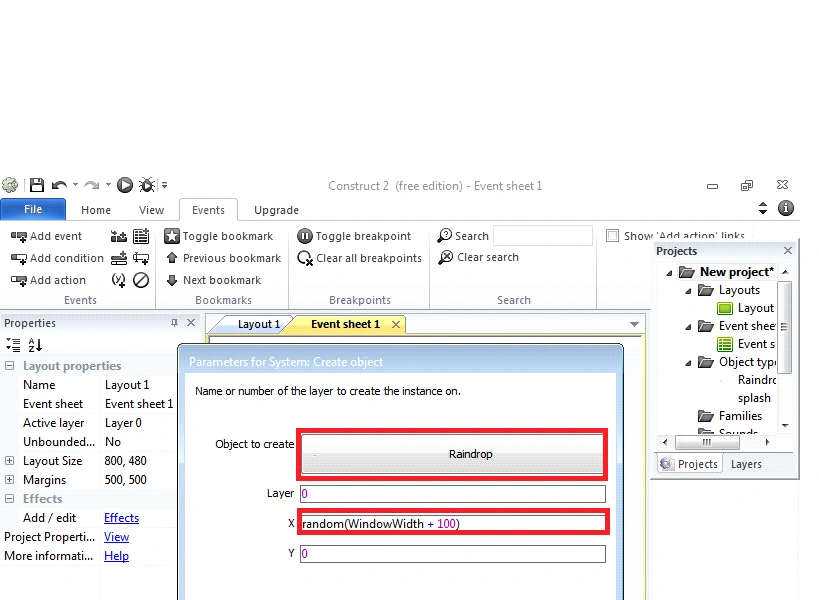Switch to the Home ribbon tab
Viewport: 819px width, 600px height.
click(x=96, y=210)
